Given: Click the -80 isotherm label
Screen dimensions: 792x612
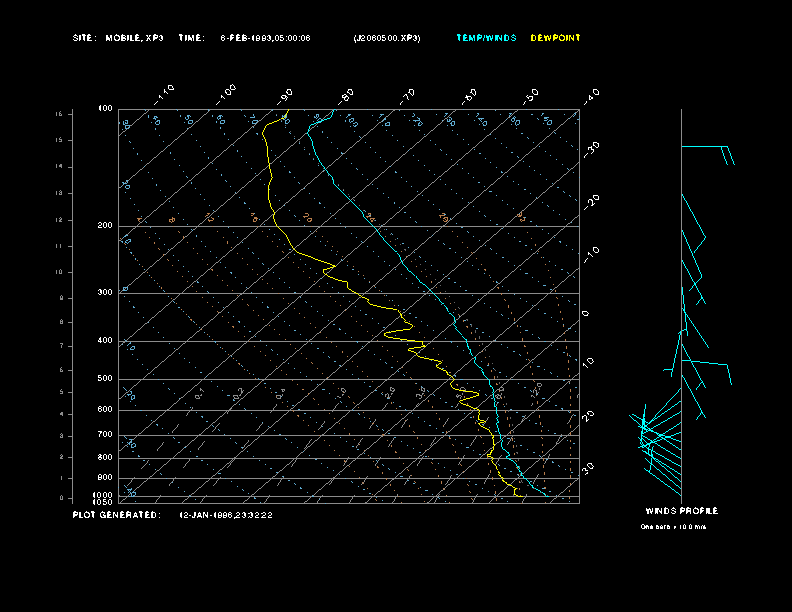Looking at the screenshot, I should click(345, 96).
